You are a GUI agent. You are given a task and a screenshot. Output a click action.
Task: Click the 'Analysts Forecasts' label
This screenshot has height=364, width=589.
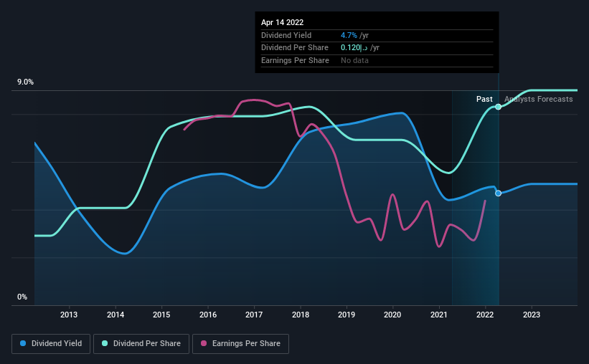click(x=538, y=99)
